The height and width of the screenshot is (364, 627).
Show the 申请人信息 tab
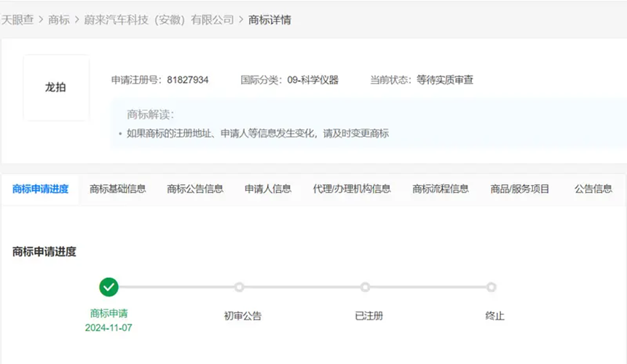(268, 189)
